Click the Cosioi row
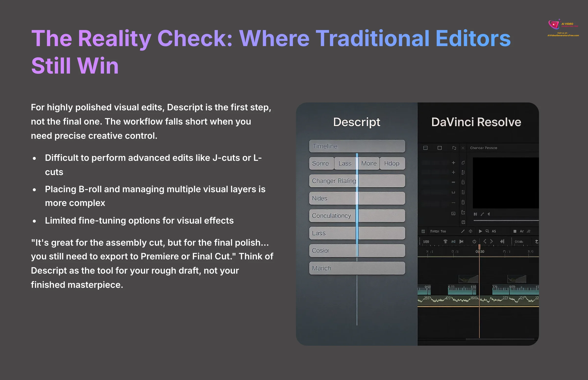This screenshot has width=588, height=380. [x=357, y=251]
